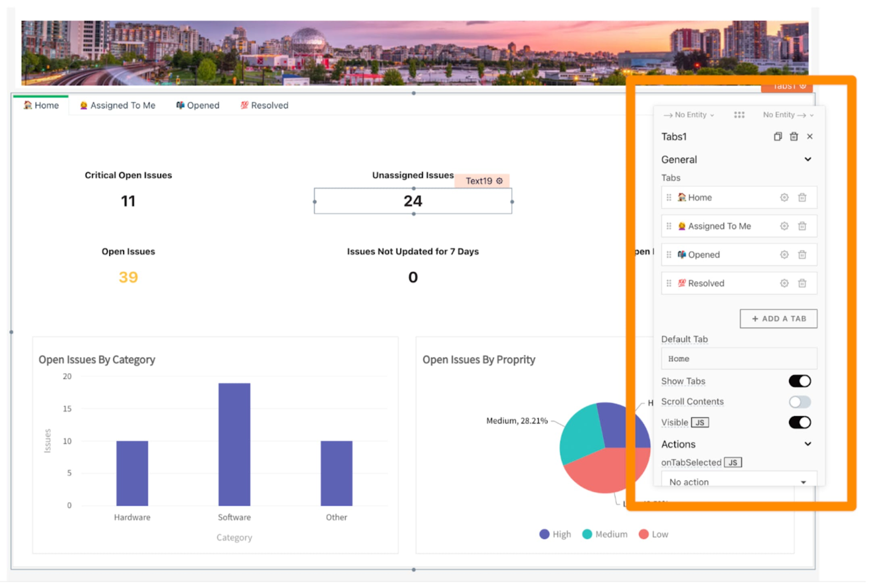The height and width of the screenshot is (588, 875).
Task: Select the Text19 widget showing 24
Action: pos(413,201)
